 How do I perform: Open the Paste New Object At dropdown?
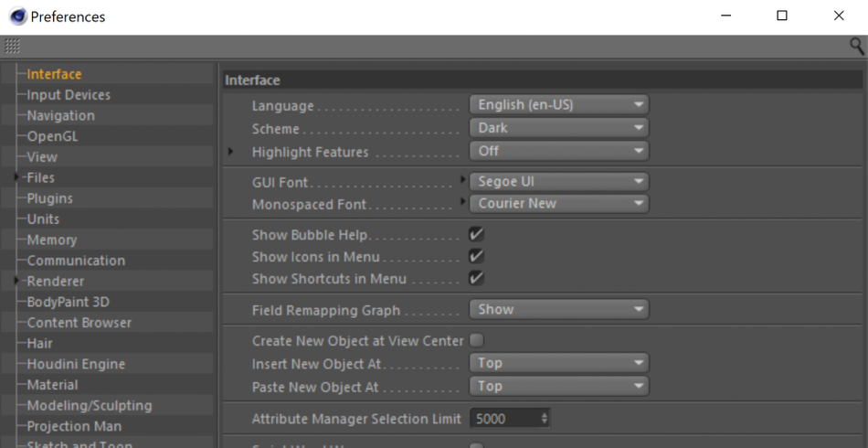[559, 386]
